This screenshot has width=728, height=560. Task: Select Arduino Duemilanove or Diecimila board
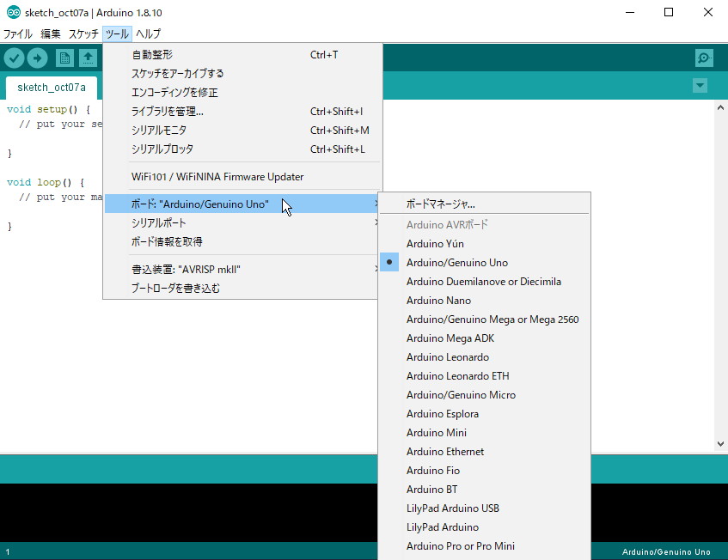point(485,282)
